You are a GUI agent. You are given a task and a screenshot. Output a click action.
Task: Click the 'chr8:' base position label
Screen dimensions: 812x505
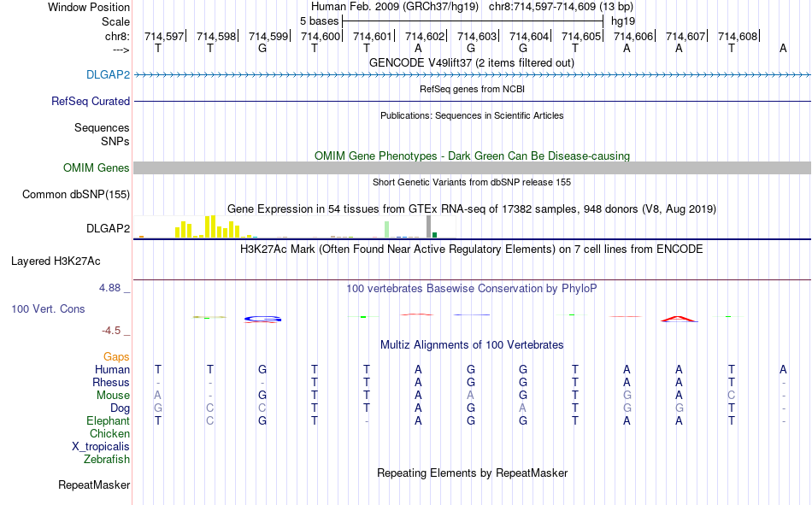(117, 36)
